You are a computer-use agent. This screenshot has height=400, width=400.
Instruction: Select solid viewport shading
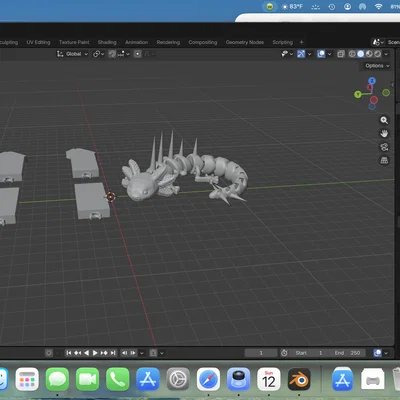[x=360, y=54]
